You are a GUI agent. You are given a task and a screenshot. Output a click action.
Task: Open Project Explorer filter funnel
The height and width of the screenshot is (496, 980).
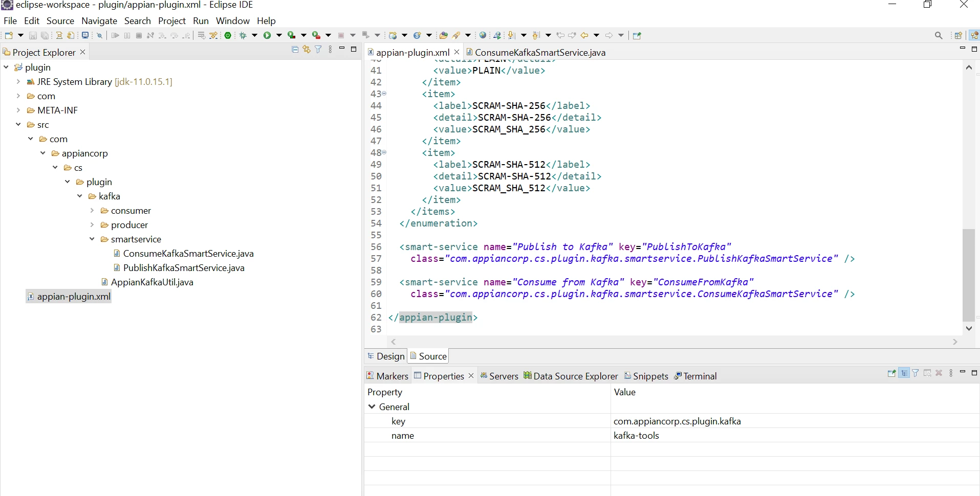tap(318, 50)
